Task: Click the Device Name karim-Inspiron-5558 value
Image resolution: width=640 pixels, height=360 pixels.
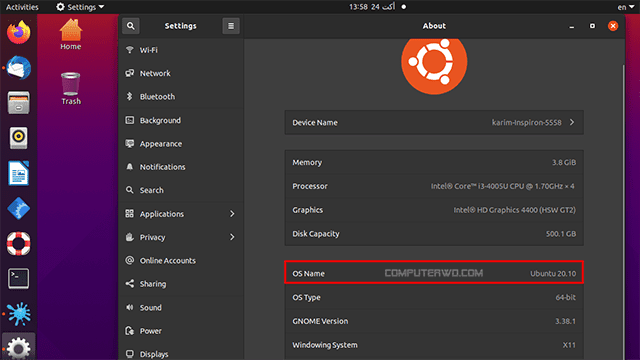Action: click(527, 122)
